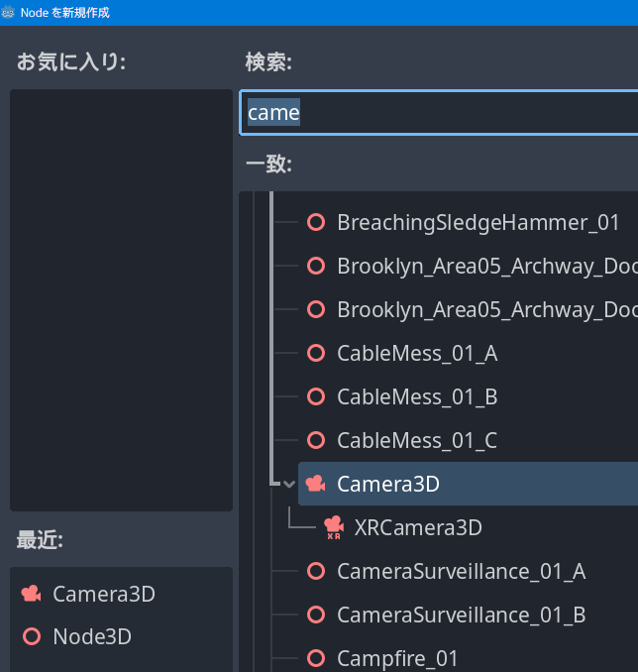The height and width of the screenshot is (672, 638).
Task: Select the highlighted Camera3D row label
Action: coord(387,484)
